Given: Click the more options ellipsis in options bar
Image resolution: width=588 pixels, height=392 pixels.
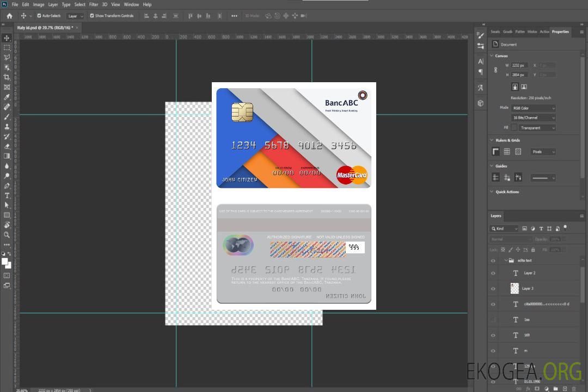Looking at the screenshot, I should (234, 16).
